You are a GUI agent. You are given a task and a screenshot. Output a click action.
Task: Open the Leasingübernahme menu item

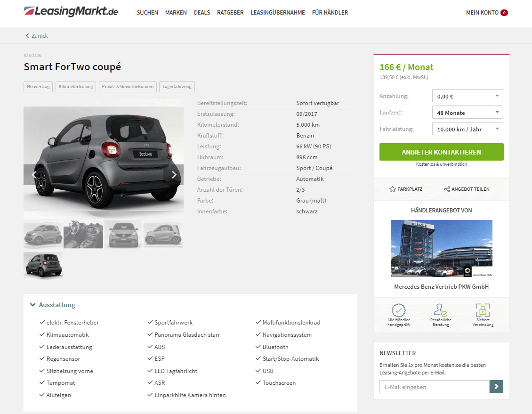coord(278,13)
